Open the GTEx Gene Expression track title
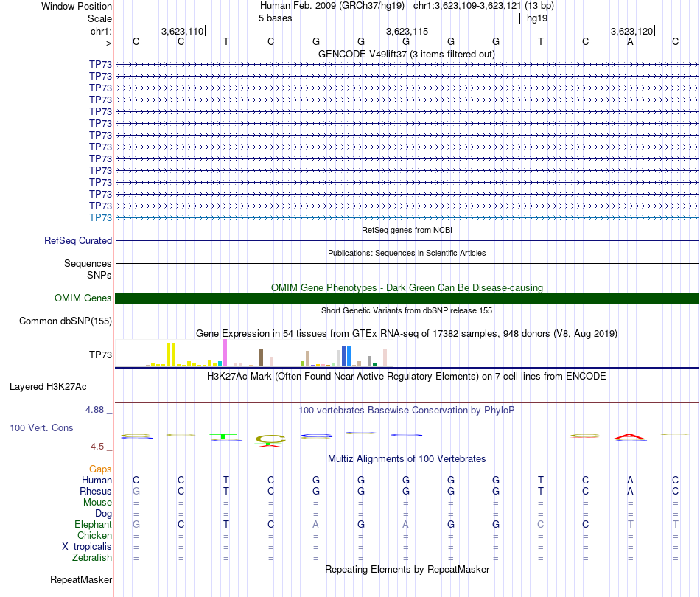The image size is (700, 597). pyautogui.click(x=407, y=334)
